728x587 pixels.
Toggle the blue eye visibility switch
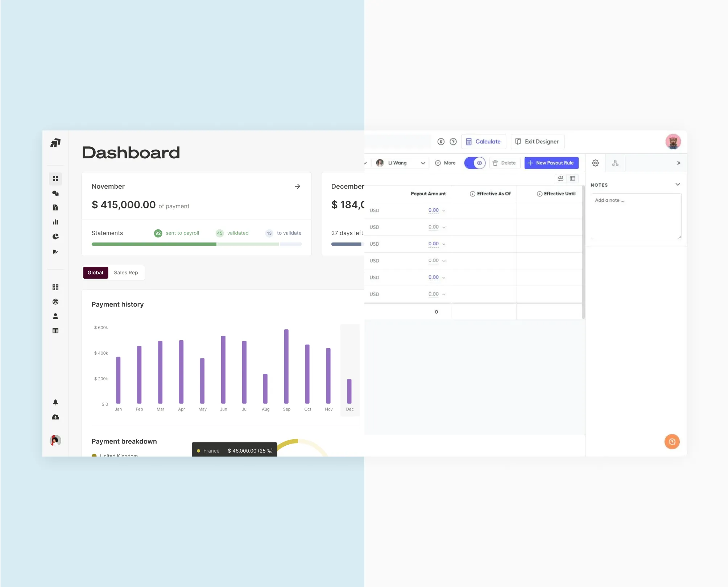pyautogui.click(x=475, y=163)
